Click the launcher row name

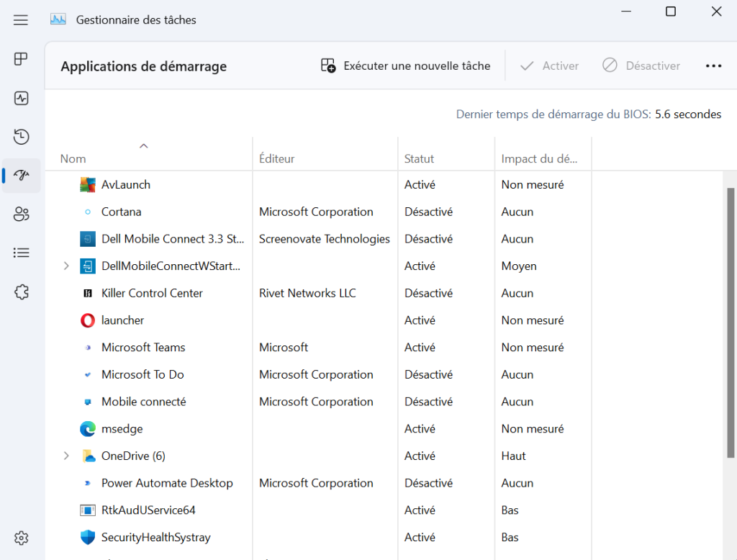click(122, 320)
